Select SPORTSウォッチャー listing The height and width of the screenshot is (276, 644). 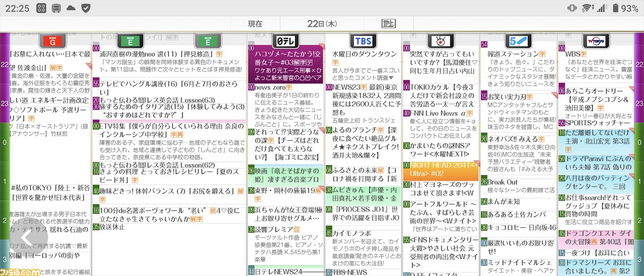tap(596, 123)
